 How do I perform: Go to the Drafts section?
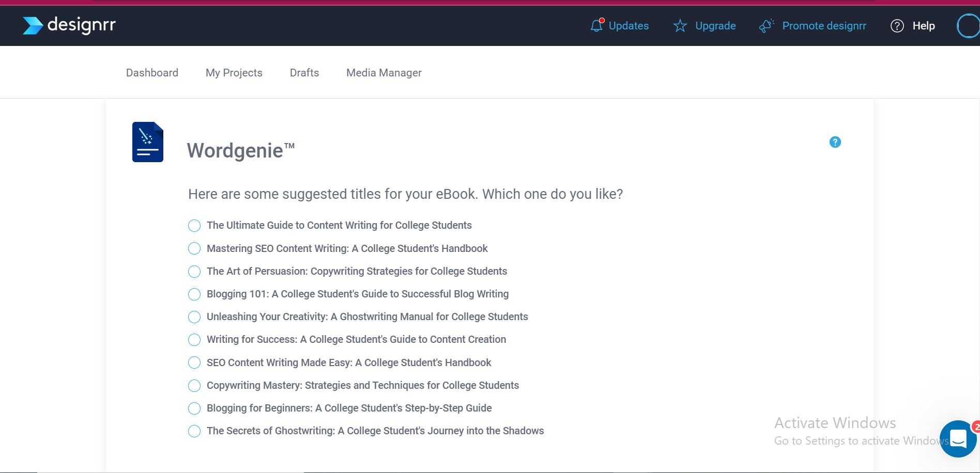pos(304,72)
